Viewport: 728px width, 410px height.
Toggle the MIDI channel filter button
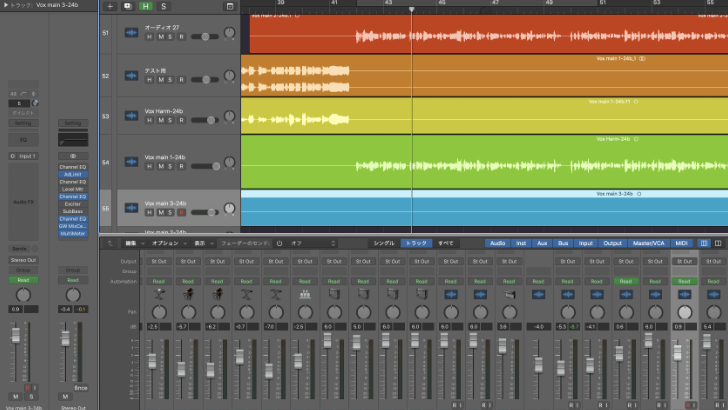click(681, 243)
